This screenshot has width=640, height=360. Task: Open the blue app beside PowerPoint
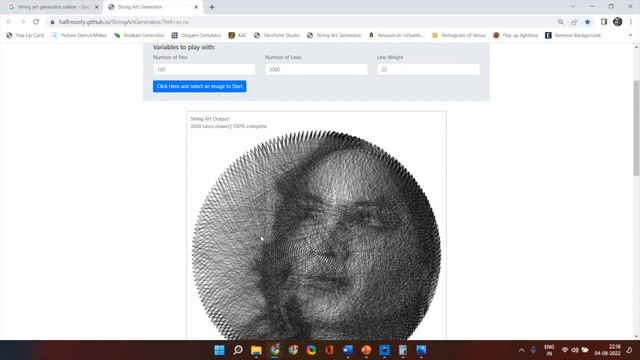[x=384, y=350]
